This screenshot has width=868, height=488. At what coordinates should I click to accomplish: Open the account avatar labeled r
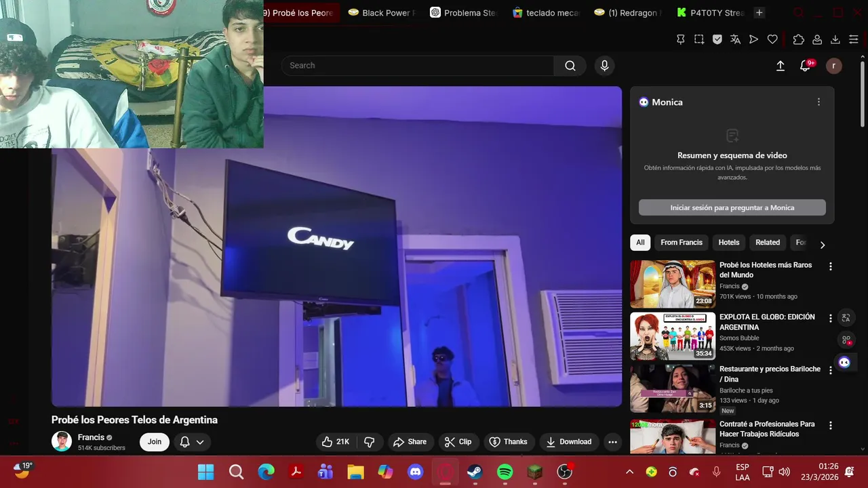pos(834,66)
